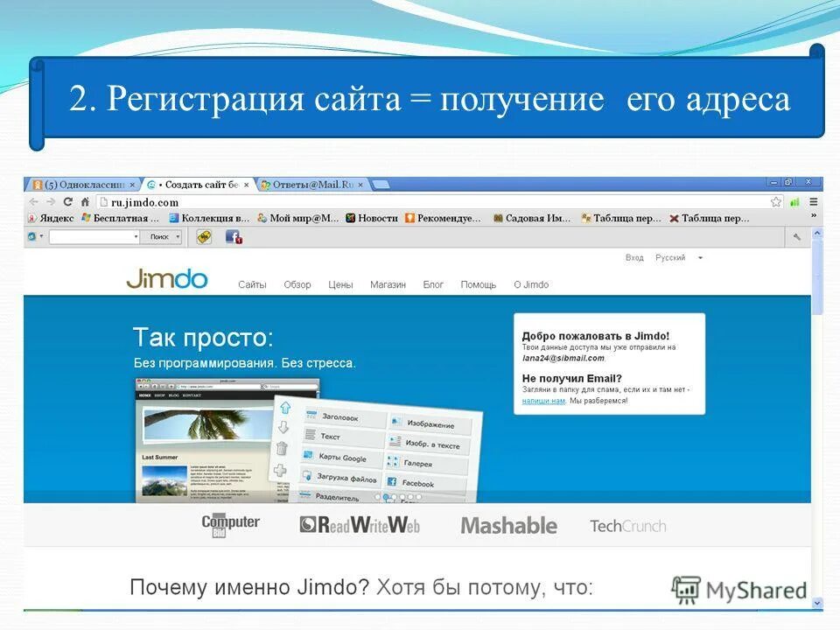Click the yellow road-sign toolbar icon
The height and width of the screenshot is (630, 840).
[204, 237]
